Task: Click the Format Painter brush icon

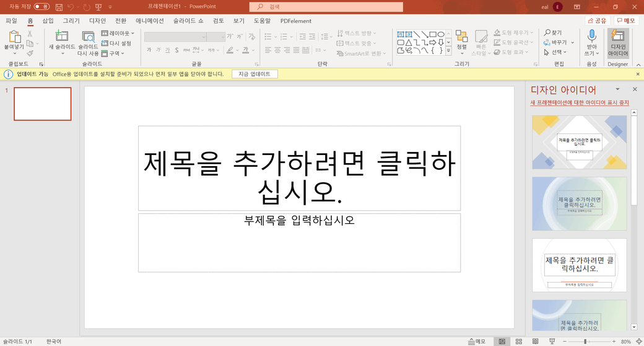Action: click(30, 53)
